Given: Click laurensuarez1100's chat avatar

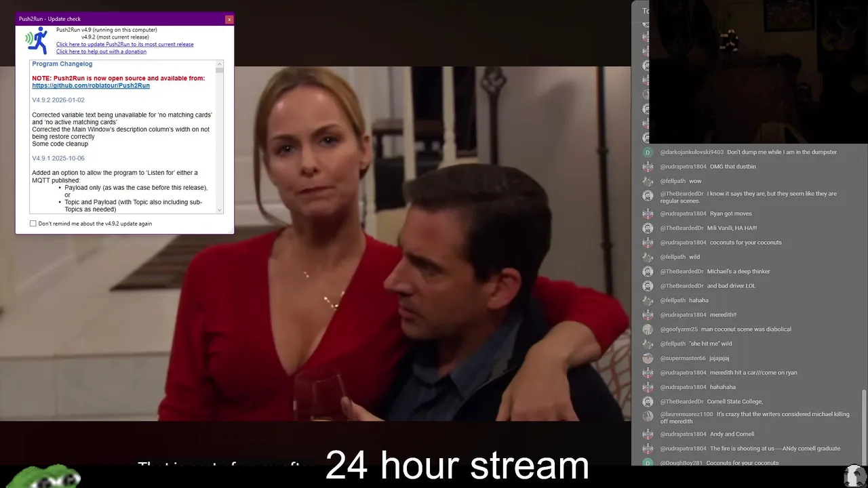Looking at the screenshot, I should pyautogui.click(x=648, y=415).
